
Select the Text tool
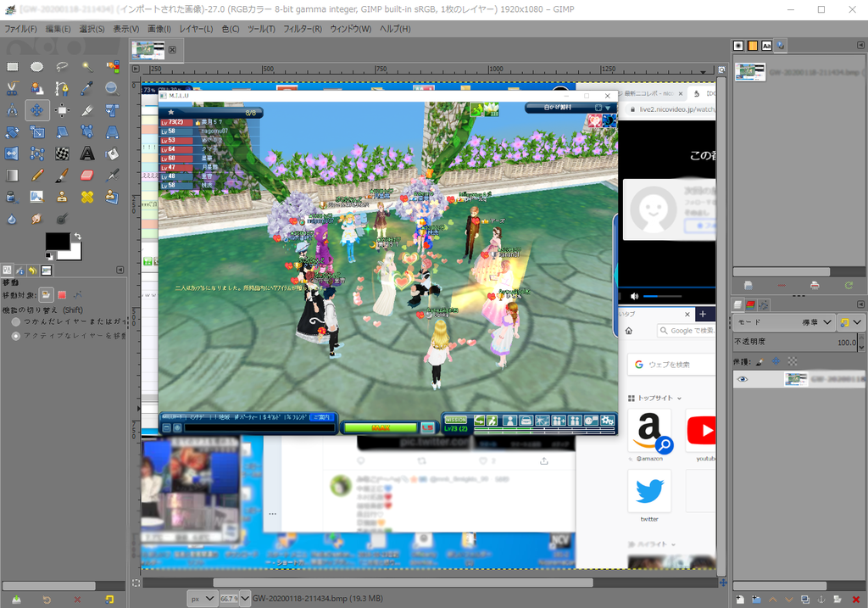pyautogui.click(x=87, y=153)
